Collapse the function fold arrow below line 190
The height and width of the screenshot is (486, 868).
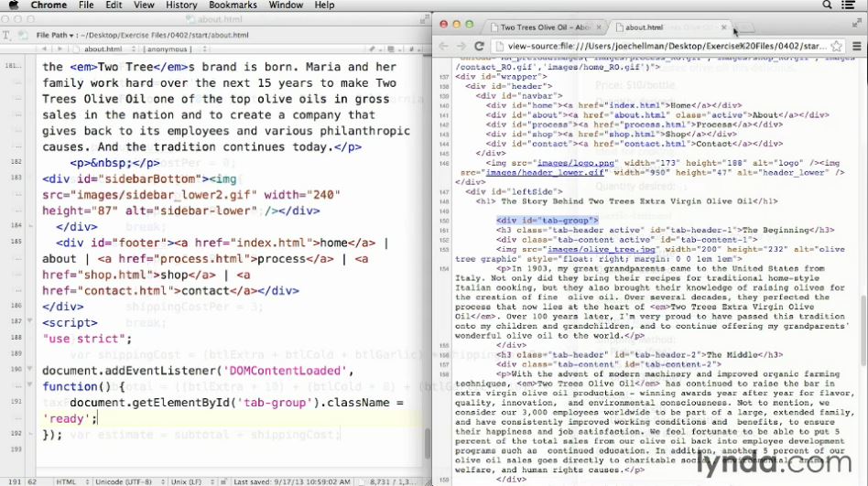tap(30, 384)
